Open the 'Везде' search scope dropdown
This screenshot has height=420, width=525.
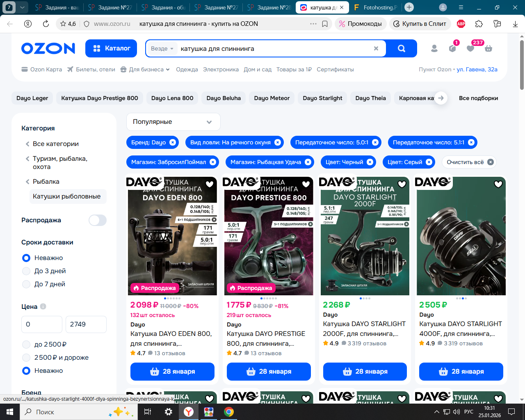[x=162, y=48]
